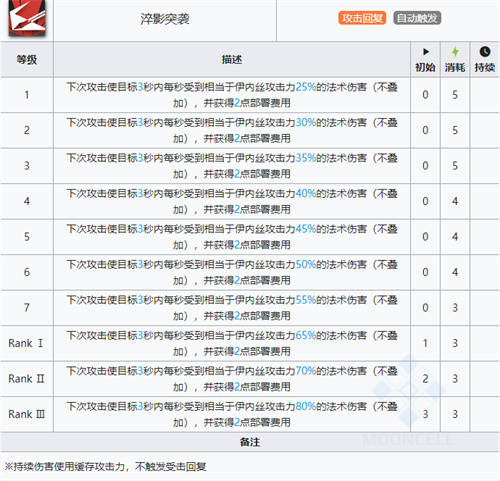Click the note starting with ※持续伤害
500x481 pixels.
[x=105, y=467]
